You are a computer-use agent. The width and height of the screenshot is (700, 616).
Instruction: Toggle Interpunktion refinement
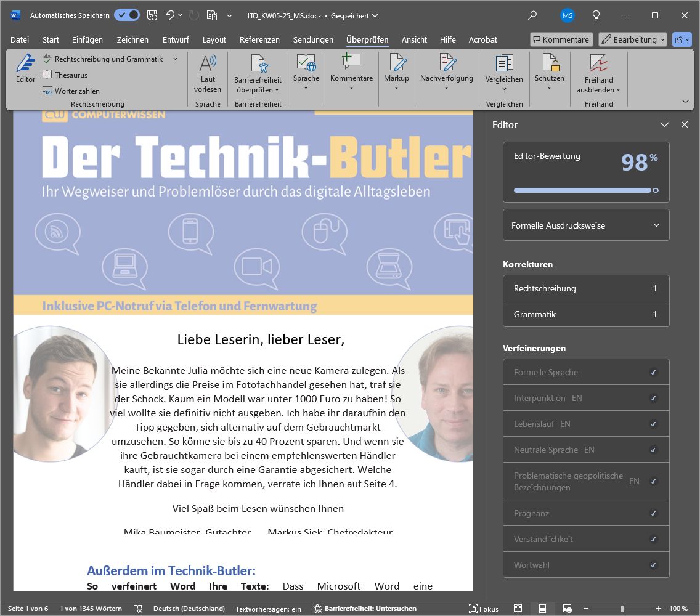coord(586,398)
